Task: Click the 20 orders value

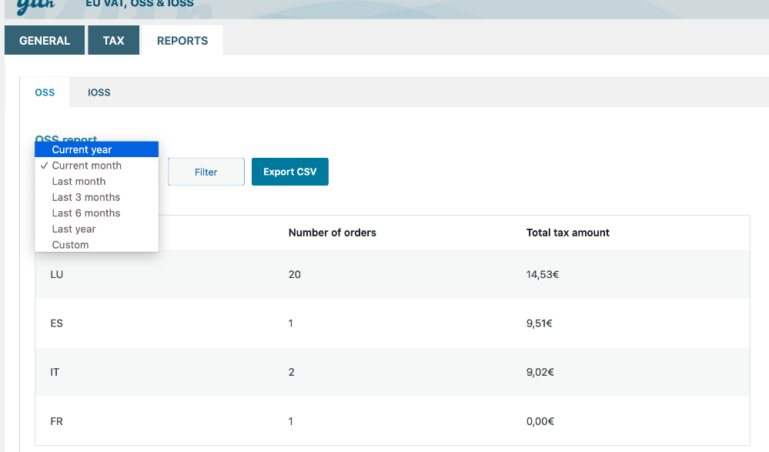Action: pos(294,275)
